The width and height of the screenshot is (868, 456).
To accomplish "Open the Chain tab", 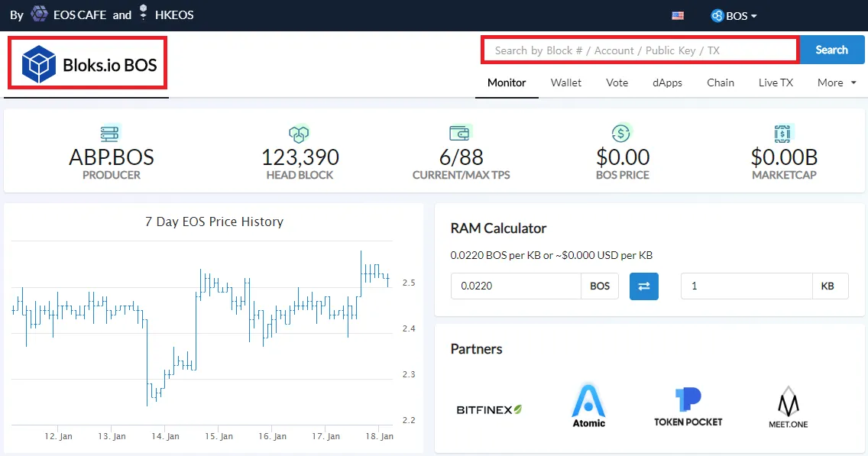I will tap(721, 82).
